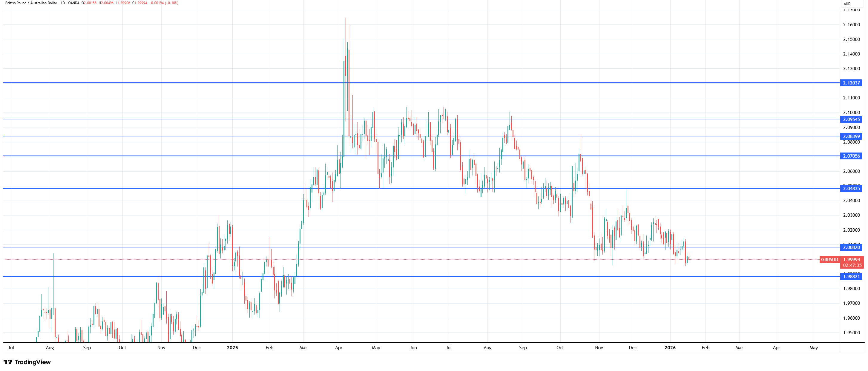
Task: Click the 02:47:35 bar countdown timer
Action: pos(852,265)
